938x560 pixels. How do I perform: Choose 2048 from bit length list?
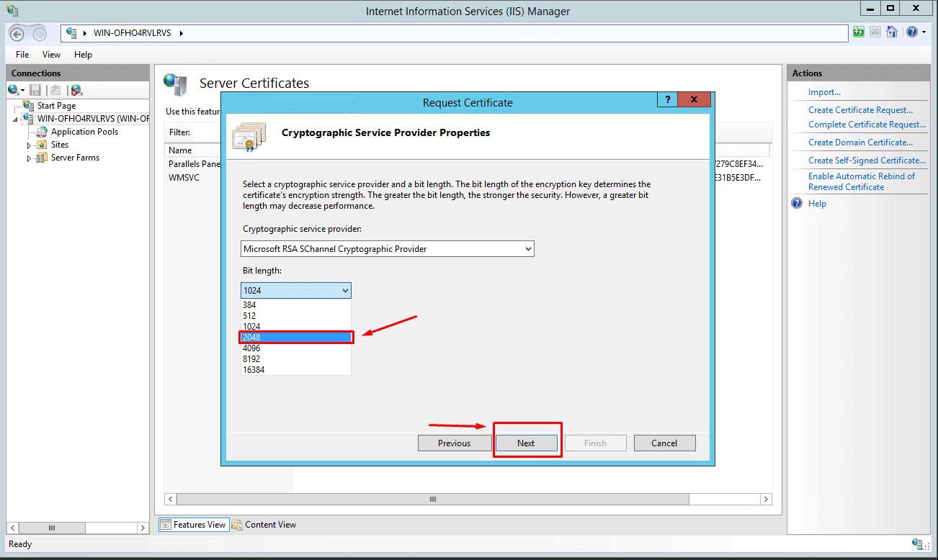(295, 337)
